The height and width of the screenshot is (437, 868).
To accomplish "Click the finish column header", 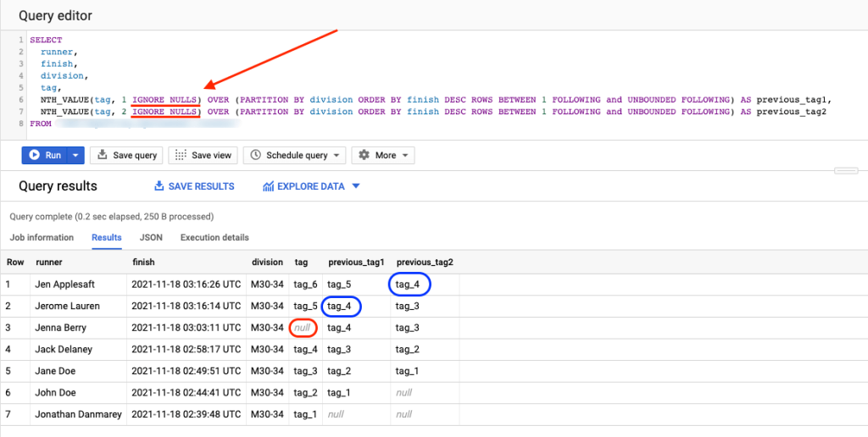I will [x=143, y=263].
